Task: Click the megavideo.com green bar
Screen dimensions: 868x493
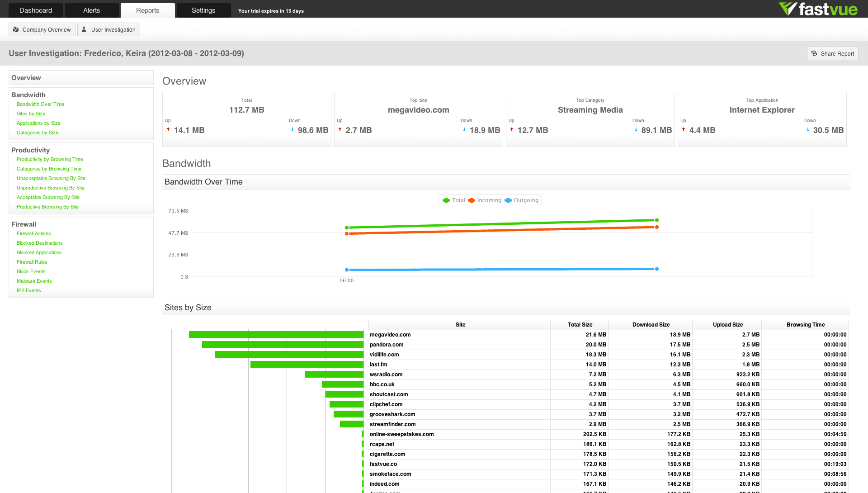Action: tap(276, 335)
